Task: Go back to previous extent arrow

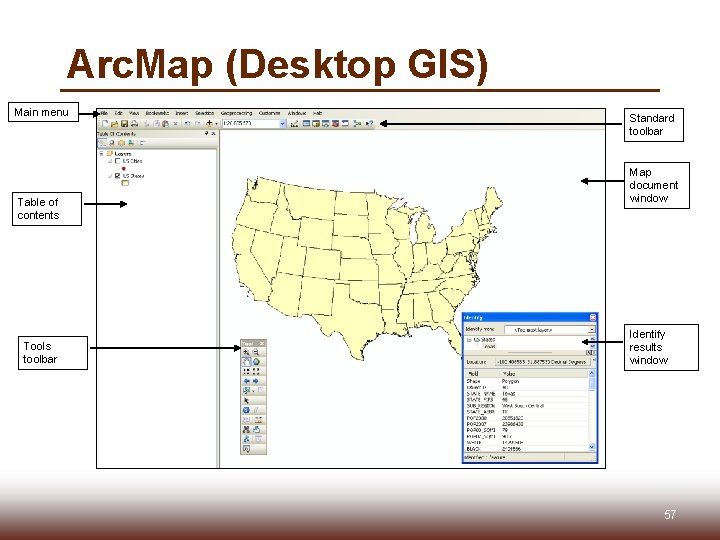Action: pos(247,381)
